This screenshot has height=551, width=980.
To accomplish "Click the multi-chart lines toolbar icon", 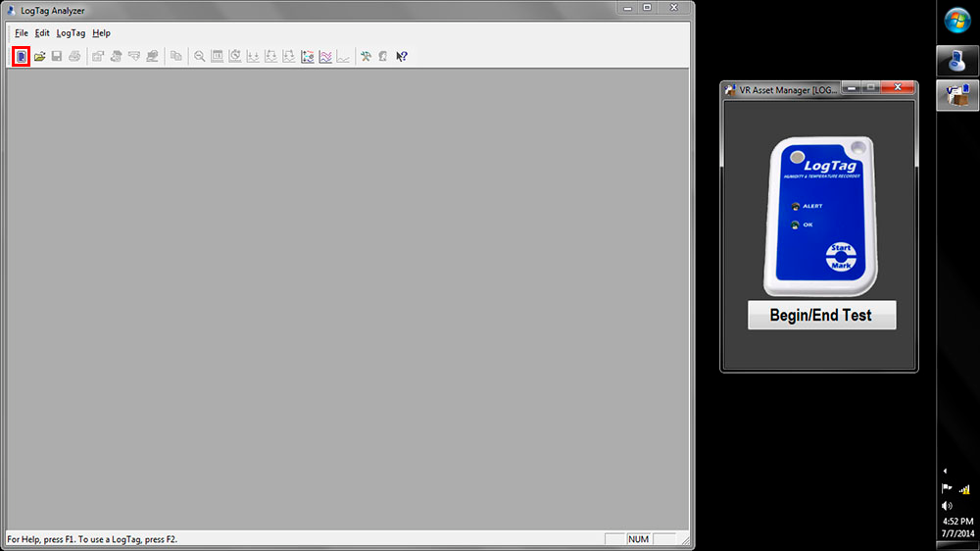I will [325, 57].
